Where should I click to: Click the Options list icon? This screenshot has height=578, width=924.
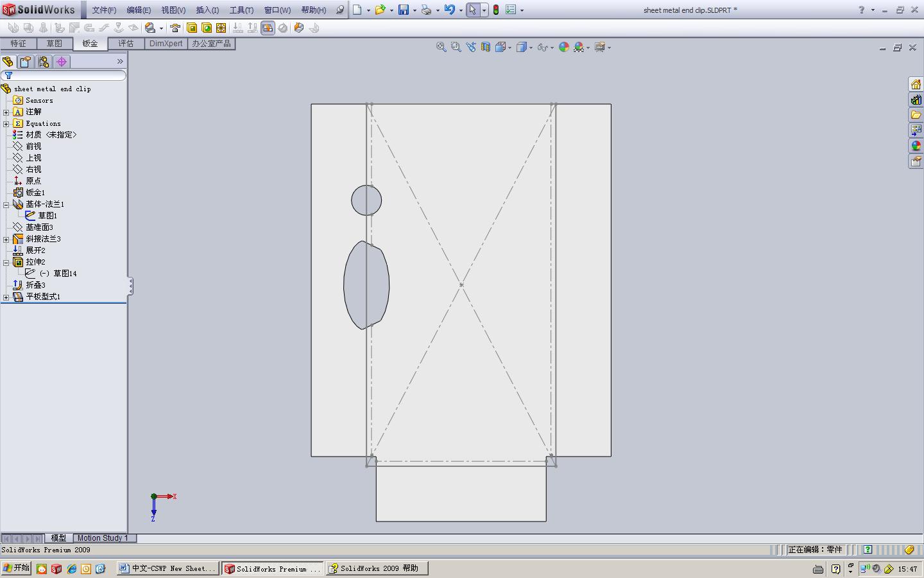(511, 10)
